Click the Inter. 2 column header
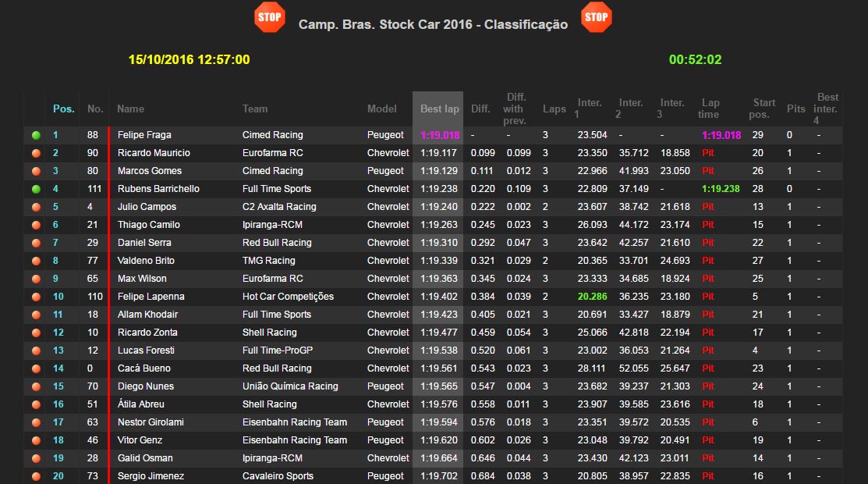 point(629,109)
